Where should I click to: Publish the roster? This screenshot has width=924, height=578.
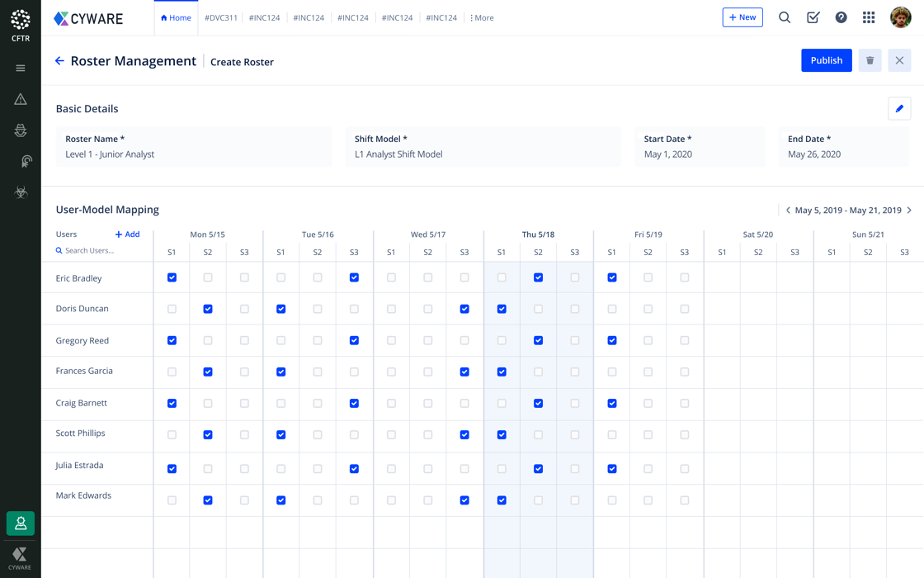point(826,60)
